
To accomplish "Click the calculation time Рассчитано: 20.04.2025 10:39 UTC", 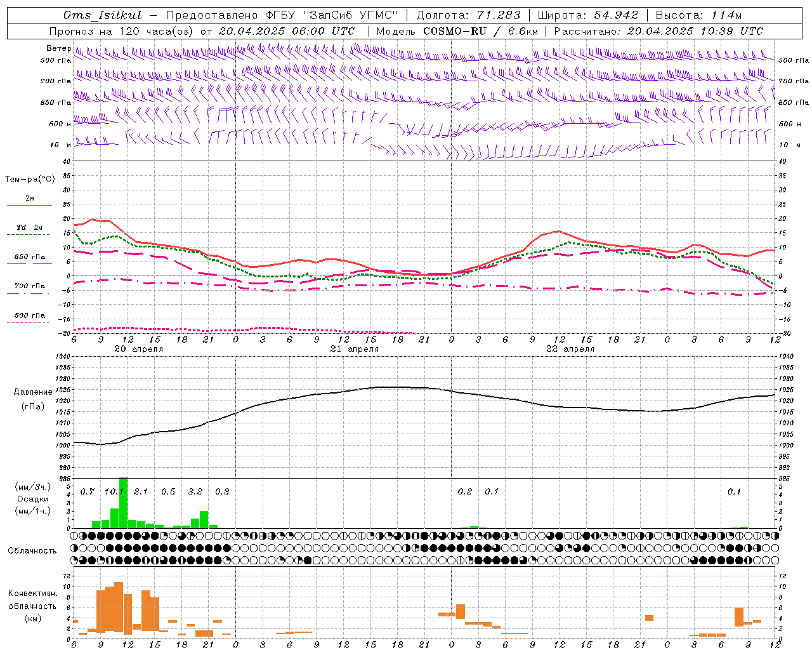I will click(658, 31).
